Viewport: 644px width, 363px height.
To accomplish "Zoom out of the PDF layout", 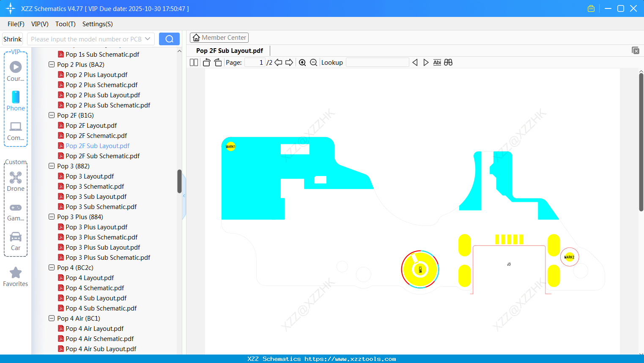I will 313,62.
